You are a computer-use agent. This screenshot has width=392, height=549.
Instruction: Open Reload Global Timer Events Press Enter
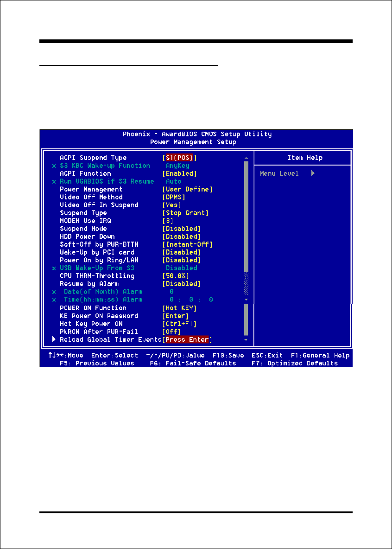coord(187,339)
